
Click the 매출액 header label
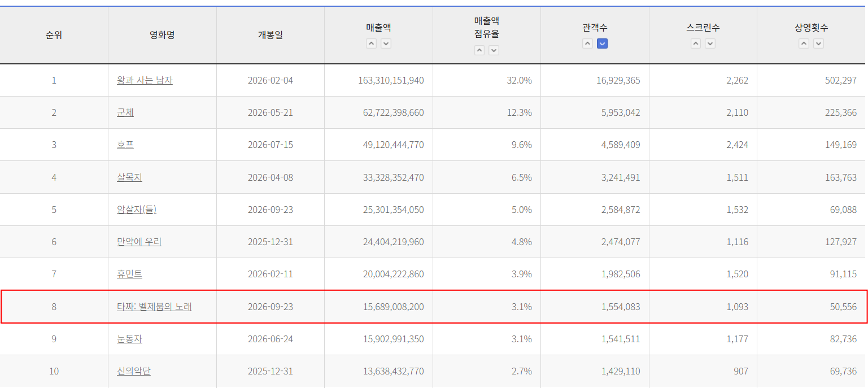tap(378, 28)
